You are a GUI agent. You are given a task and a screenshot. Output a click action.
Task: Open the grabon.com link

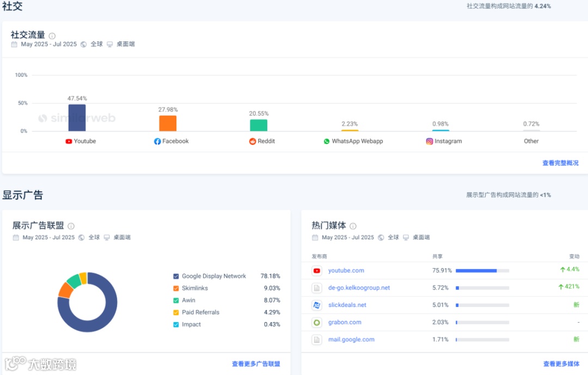click(x=345, y=323)
